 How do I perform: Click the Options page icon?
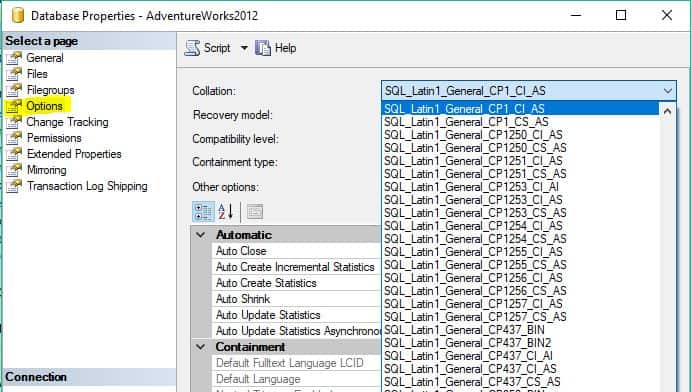[14, 106]
